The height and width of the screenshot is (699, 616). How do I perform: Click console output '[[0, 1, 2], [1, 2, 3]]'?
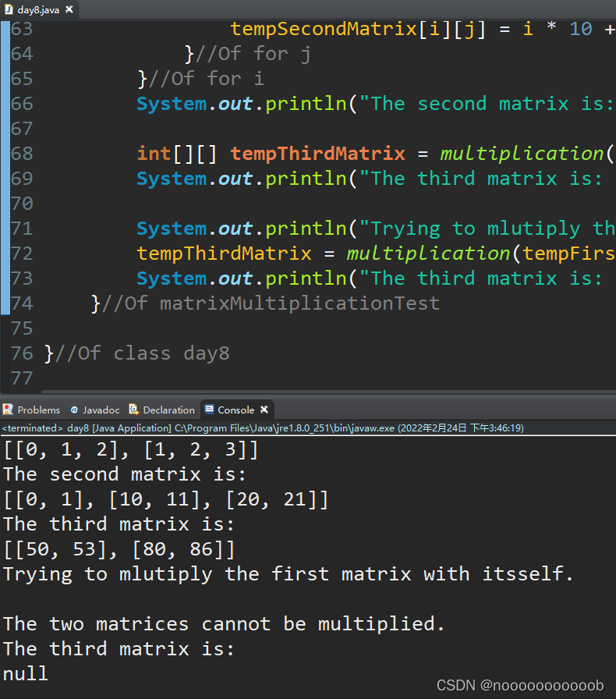point(131,450)
